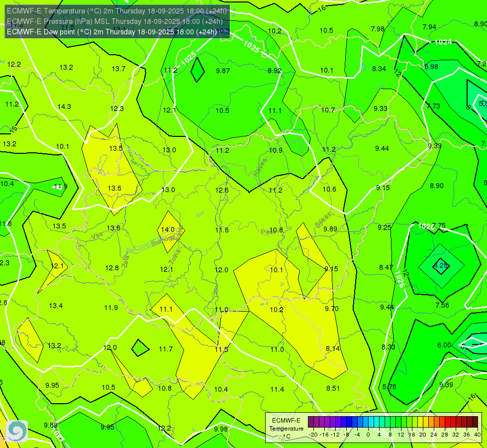Click the map value 10.9

(276, 150)
